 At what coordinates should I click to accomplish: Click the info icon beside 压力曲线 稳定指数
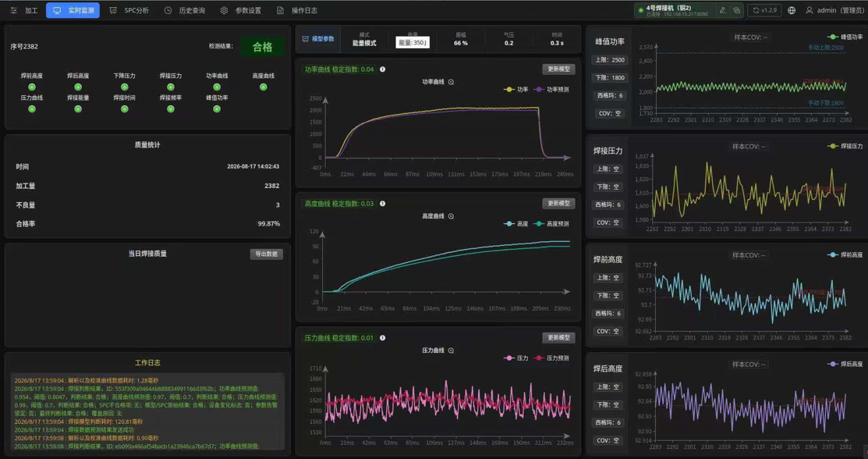pyautogui.click(x=382, y=338)
